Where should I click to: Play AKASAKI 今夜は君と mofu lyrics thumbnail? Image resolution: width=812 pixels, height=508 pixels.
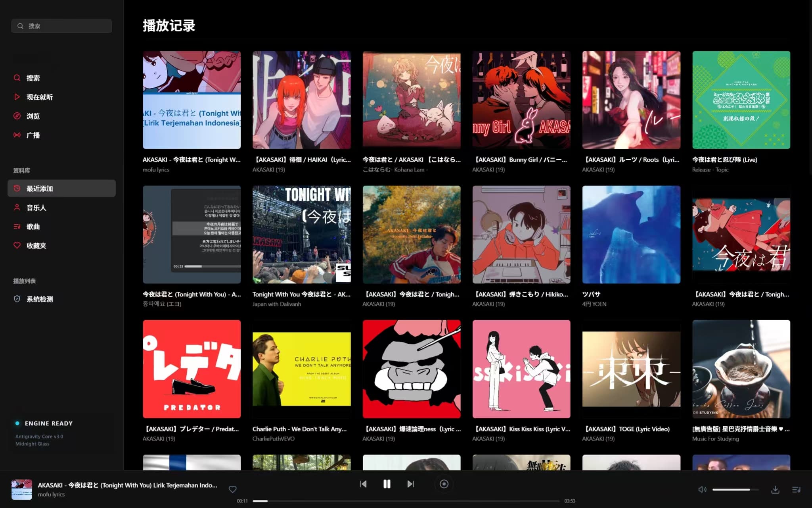pyautogui.click(x=192, y=100)
